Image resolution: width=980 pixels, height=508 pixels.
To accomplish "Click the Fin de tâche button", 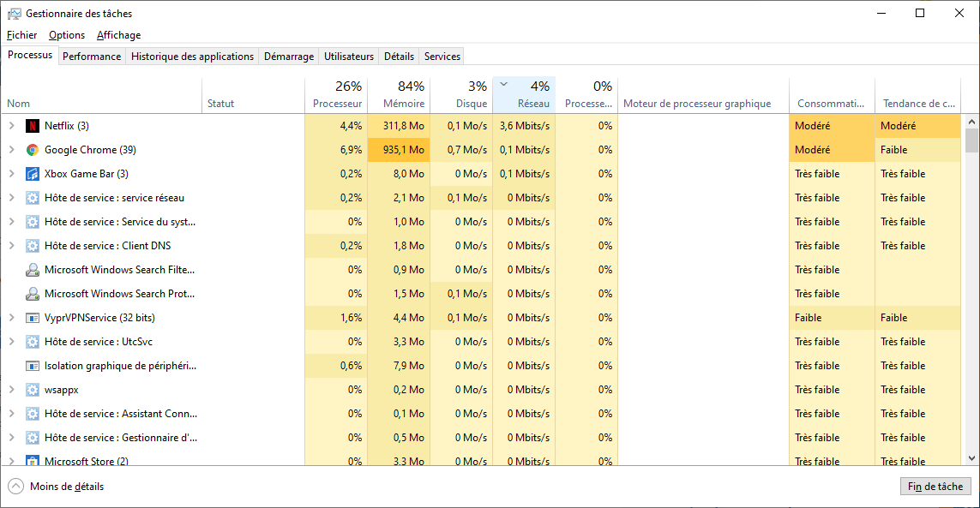I will tap(935, 486).
